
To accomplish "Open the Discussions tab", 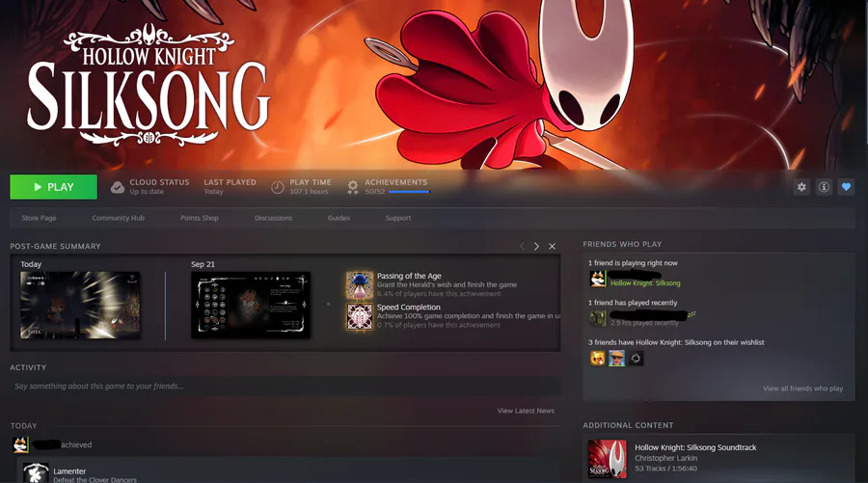I will coord(273,218).
